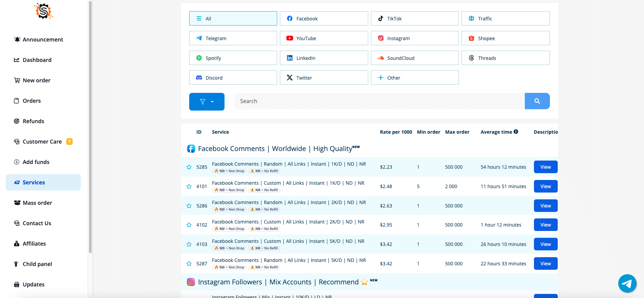Click the magnifier search button

[537, 101]
